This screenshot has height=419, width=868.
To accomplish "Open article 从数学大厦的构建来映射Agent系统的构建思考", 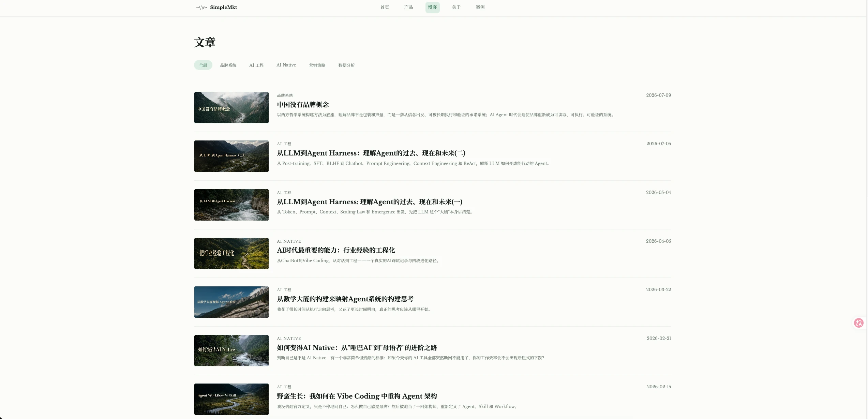I will (x=345, y=299).
